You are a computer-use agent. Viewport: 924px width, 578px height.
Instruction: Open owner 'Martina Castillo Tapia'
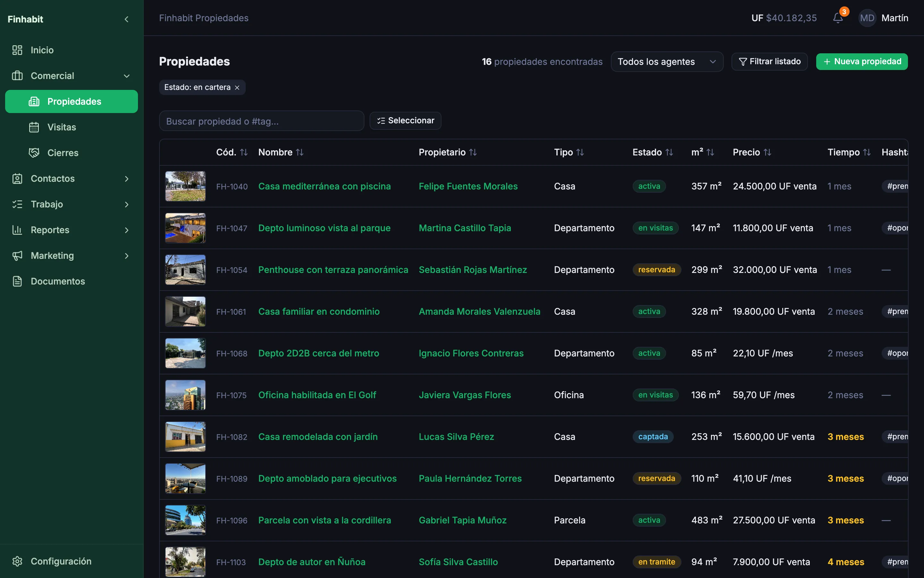[465, 228]
